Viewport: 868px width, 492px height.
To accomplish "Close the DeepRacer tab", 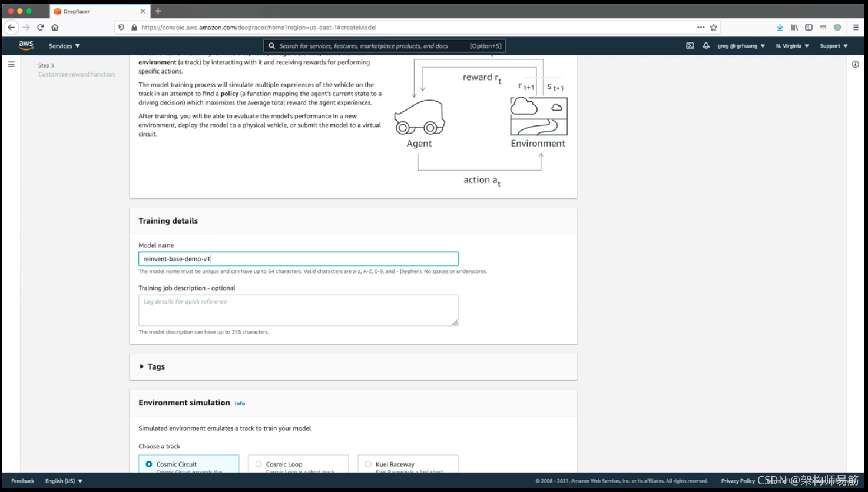I will point(143,11).
